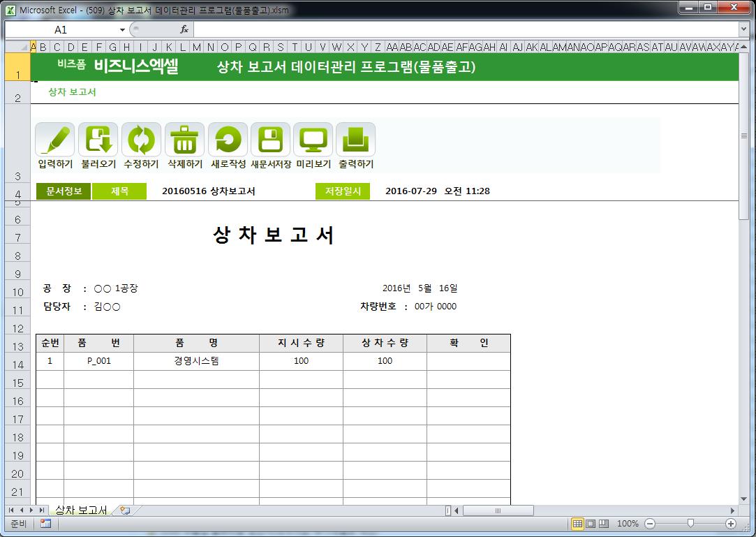The image size is (756, 537).
Task: Click the zoom slider handle
Action: click(690, 524)
